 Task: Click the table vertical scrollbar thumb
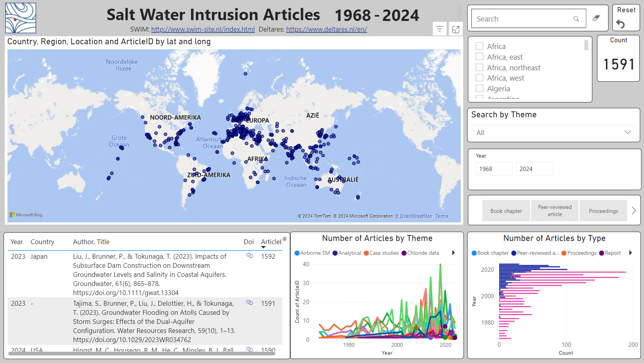click(284, 239)
